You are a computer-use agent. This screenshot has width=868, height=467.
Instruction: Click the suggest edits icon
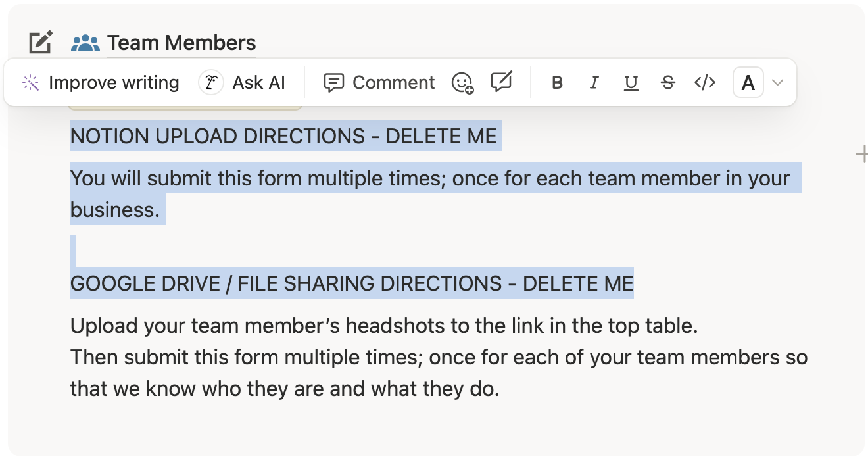tap(501, 82)
